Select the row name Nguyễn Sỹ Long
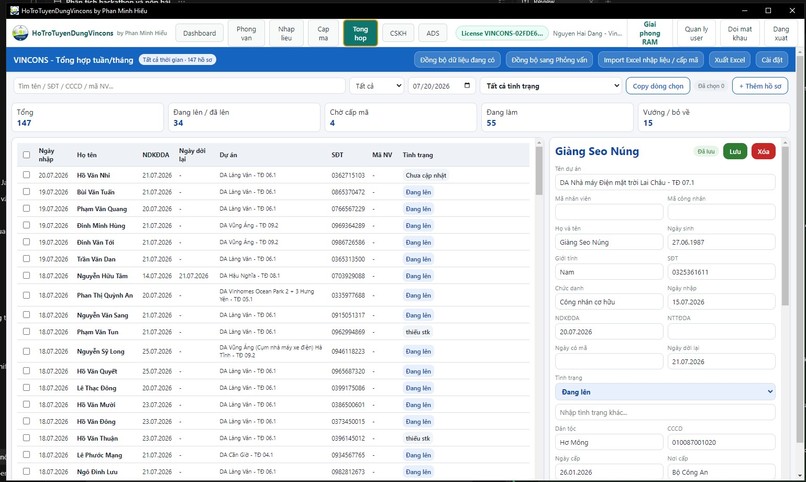The width and height of the screenshot is (806, 482). [100, 351]
